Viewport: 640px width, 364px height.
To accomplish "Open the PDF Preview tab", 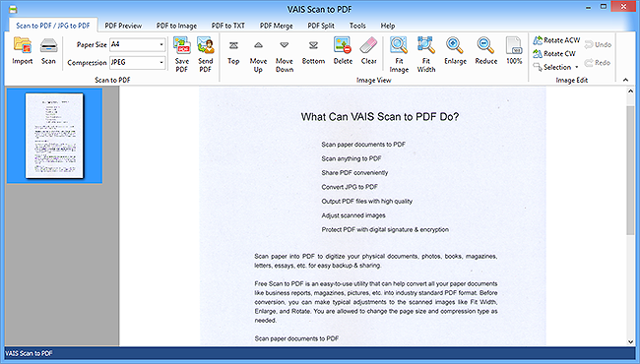I will point(123,26).
